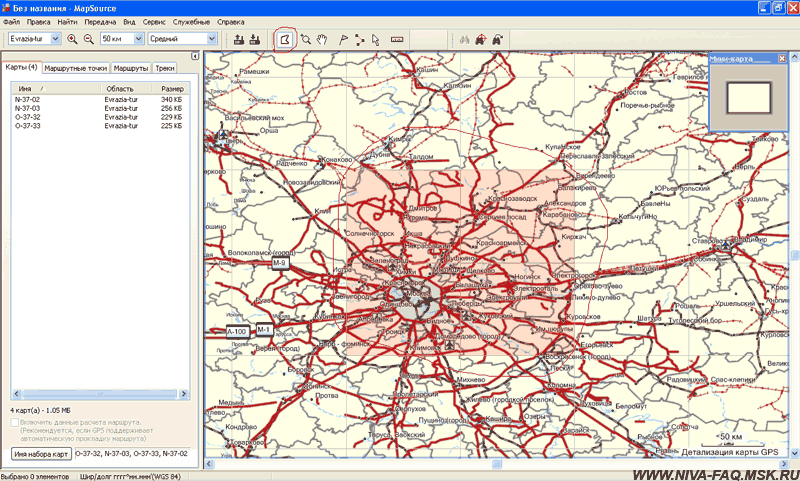Select map row N-37-03
This screenshot has height=481, width=800.
98,108
